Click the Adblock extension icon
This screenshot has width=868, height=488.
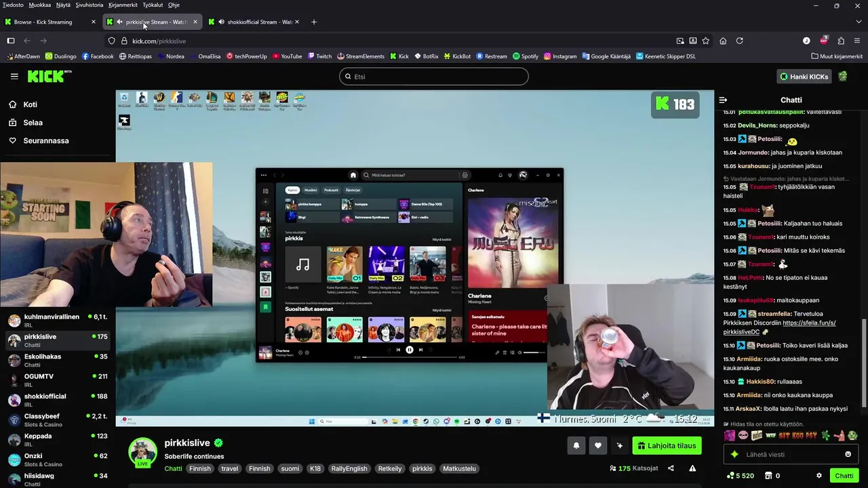(x=824, y=41)
